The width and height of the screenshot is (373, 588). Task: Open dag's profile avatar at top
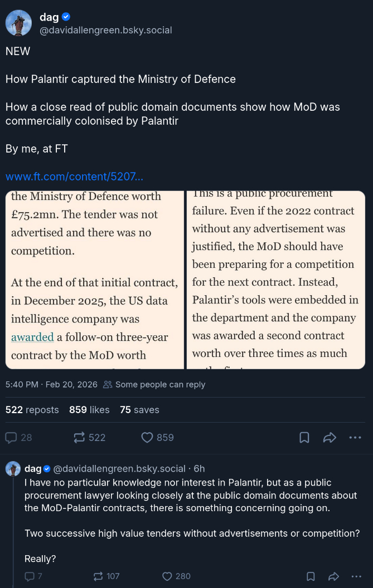click(x=18, y=23)
